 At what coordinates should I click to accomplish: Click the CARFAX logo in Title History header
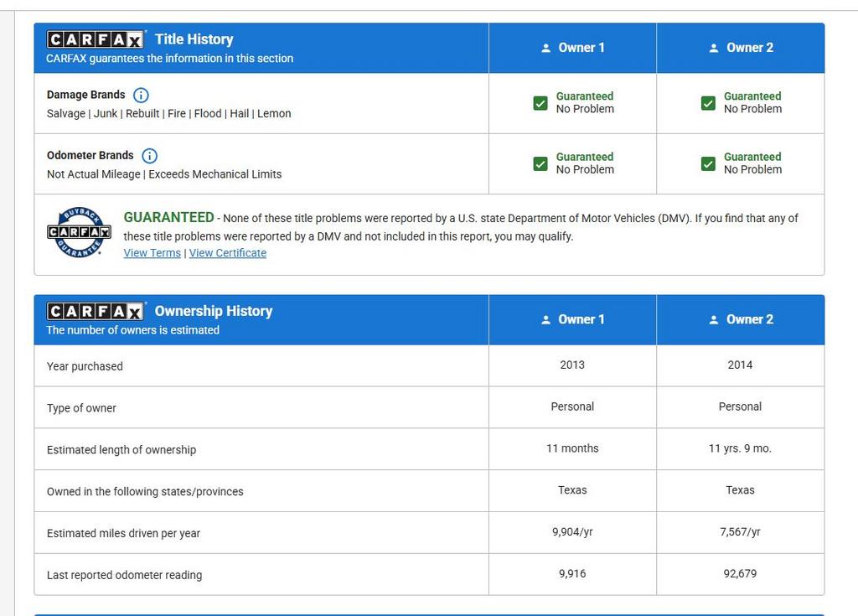96,39
